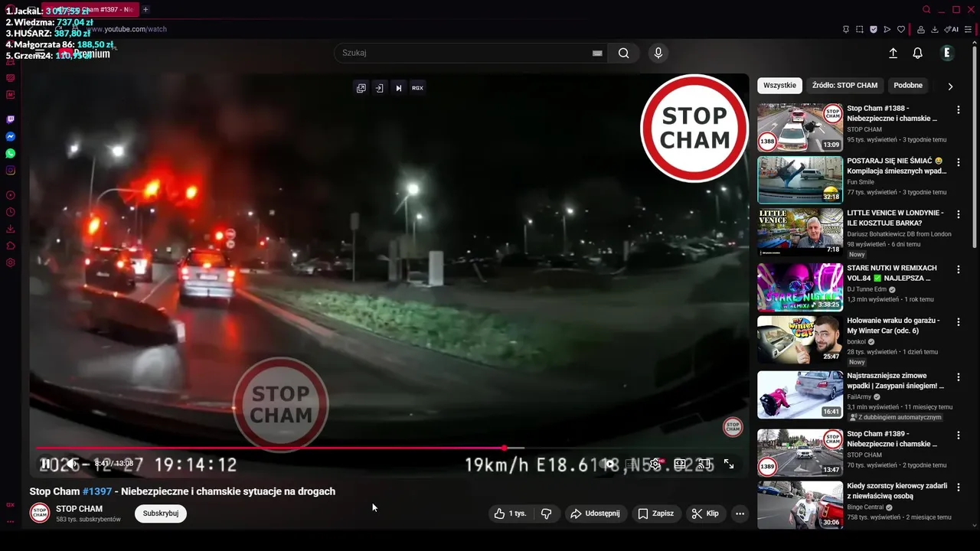Image resolution: width=980 pixels, height=551 pixels.
Task: Like the video with thumbs up
Action: click(x=511, y=514)
